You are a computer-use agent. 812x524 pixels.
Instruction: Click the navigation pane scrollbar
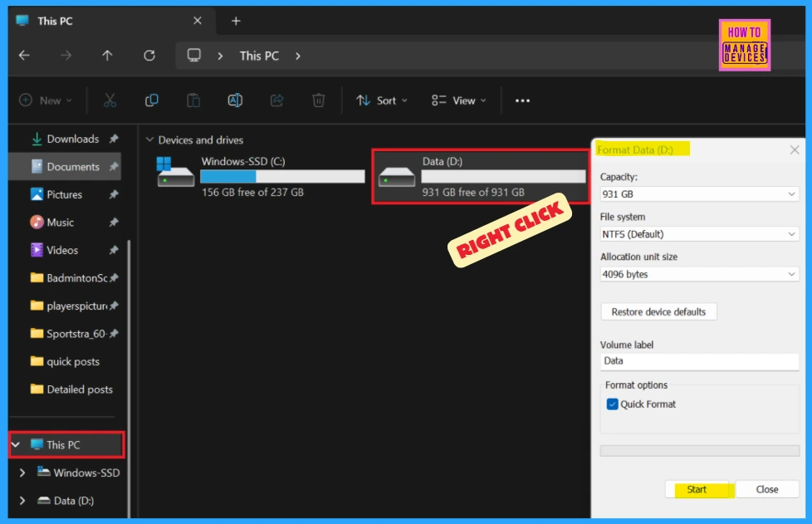tap(129, 378)
